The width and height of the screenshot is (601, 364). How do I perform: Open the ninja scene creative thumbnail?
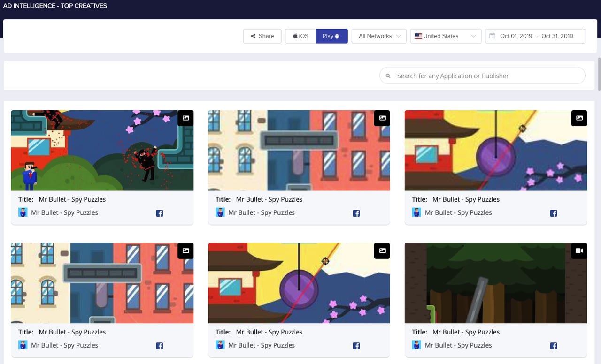pyautogui.click(x=102, y=150)
